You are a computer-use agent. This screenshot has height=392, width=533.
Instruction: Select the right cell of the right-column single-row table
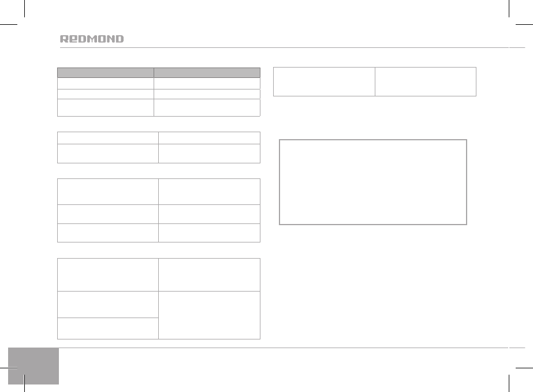click(x=426, y=81)
